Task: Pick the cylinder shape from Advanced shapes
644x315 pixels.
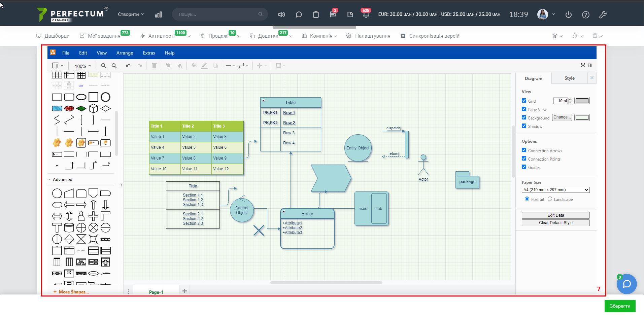Action: click(69, 228)
